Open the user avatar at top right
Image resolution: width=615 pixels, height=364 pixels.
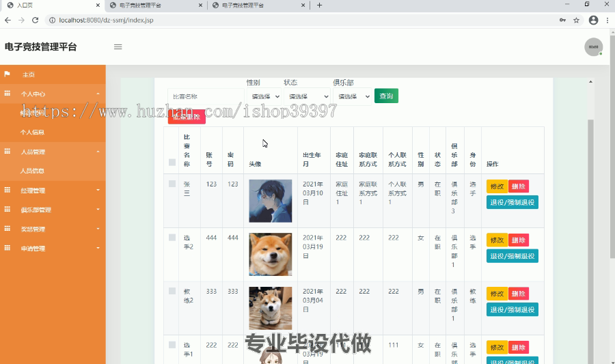pos(593,47)
